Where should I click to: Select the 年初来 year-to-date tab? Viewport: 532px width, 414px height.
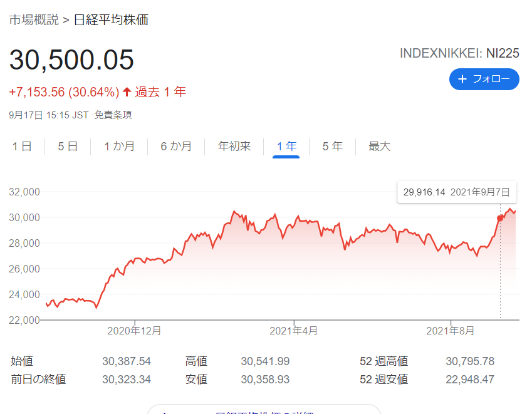click(x=234, y=147)
